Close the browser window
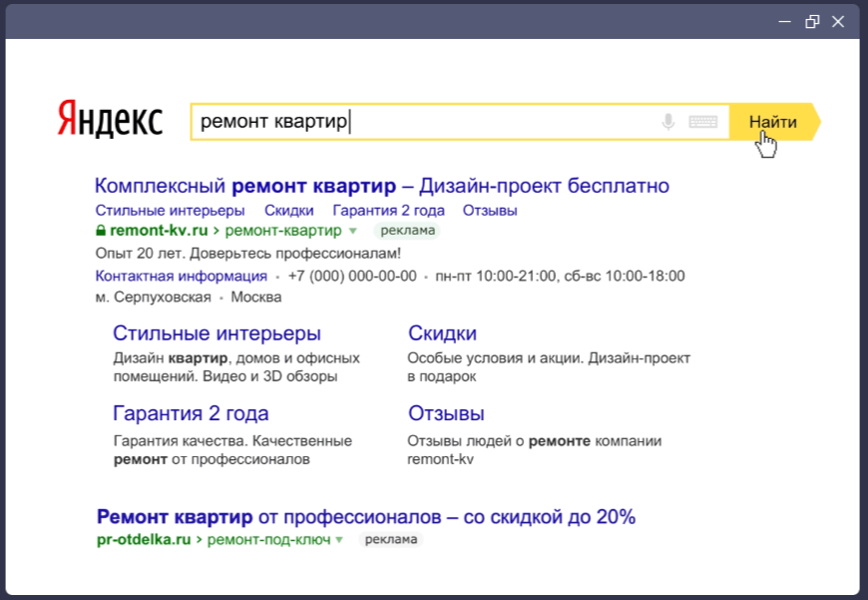 838,22
